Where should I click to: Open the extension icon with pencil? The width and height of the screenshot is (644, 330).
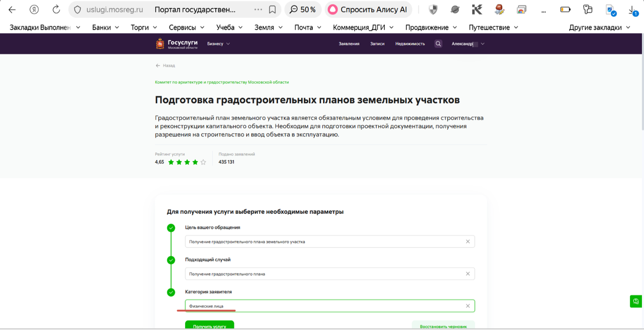tap(499, 10)
